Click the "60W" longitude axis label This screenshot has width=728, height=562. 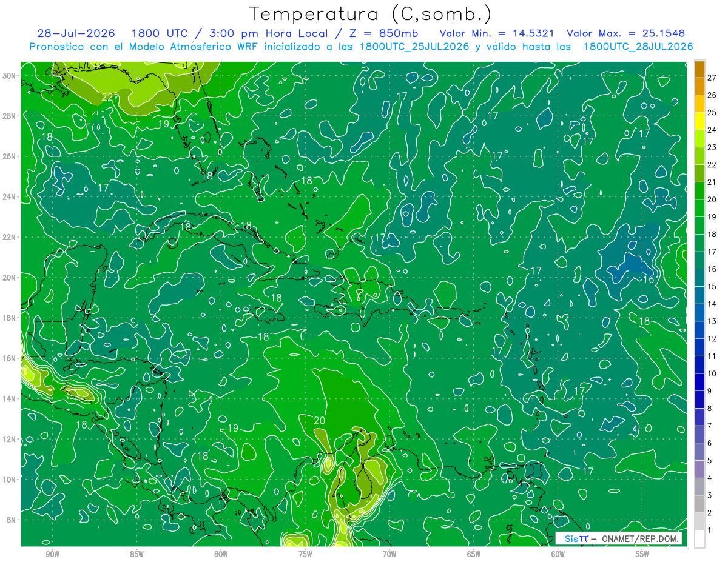558,555
